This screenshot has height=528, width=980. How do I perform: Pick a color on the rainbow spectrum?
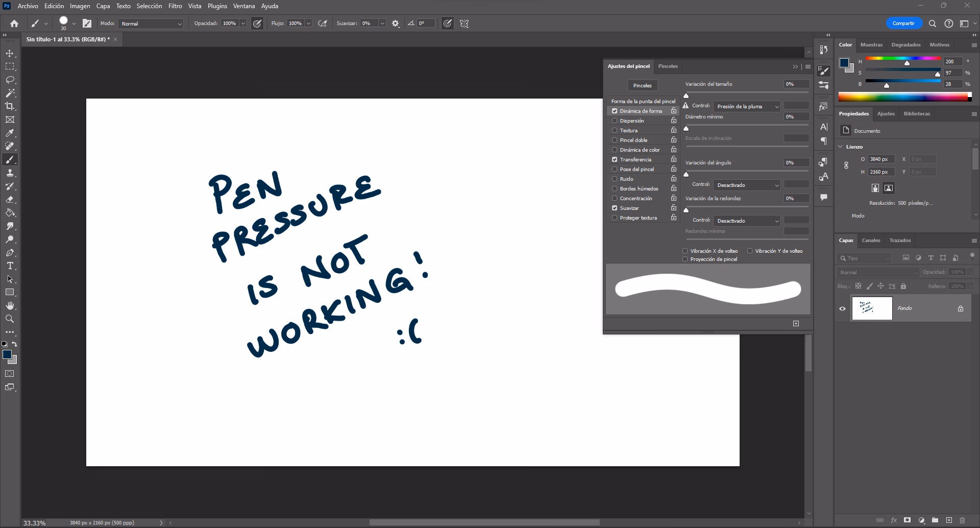(x=903, y=97)
